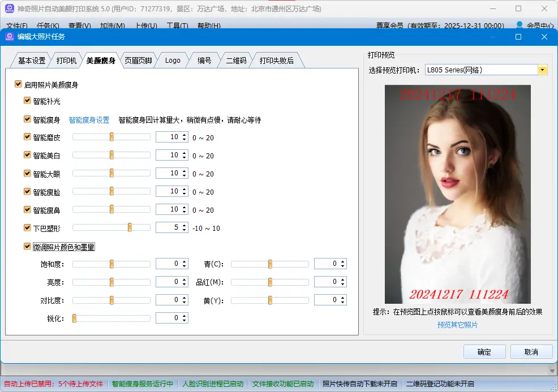This screenshot has width=558, height=392.
Task: Click the 智能瘦脸 slider handle
Action: 111,192
